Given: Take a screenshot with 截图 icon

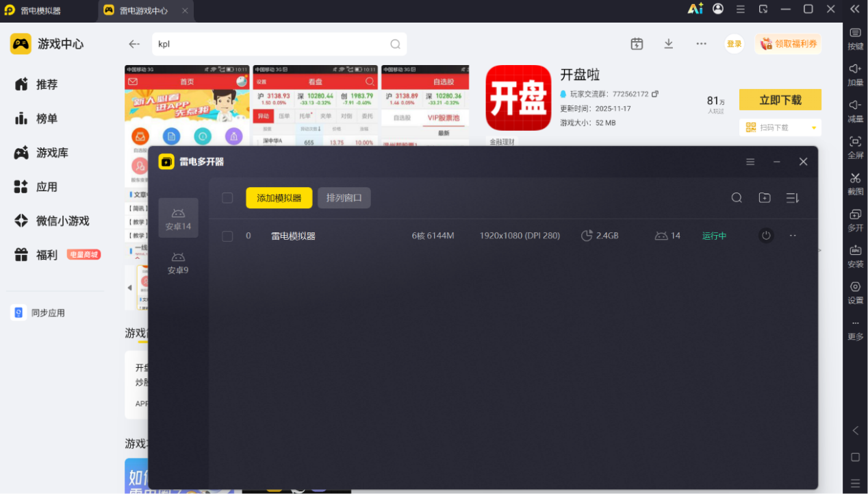Looking at the screenshot, I should pyautogui.click(x=856, y=184).
